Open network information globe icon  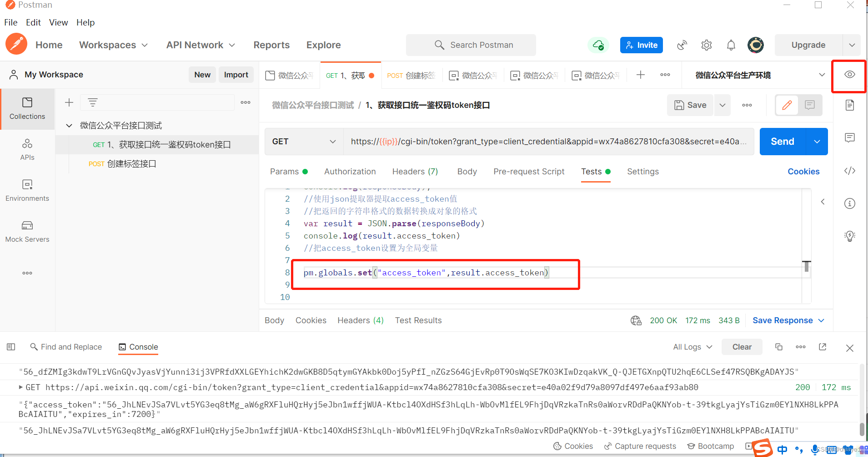(636, 320)
